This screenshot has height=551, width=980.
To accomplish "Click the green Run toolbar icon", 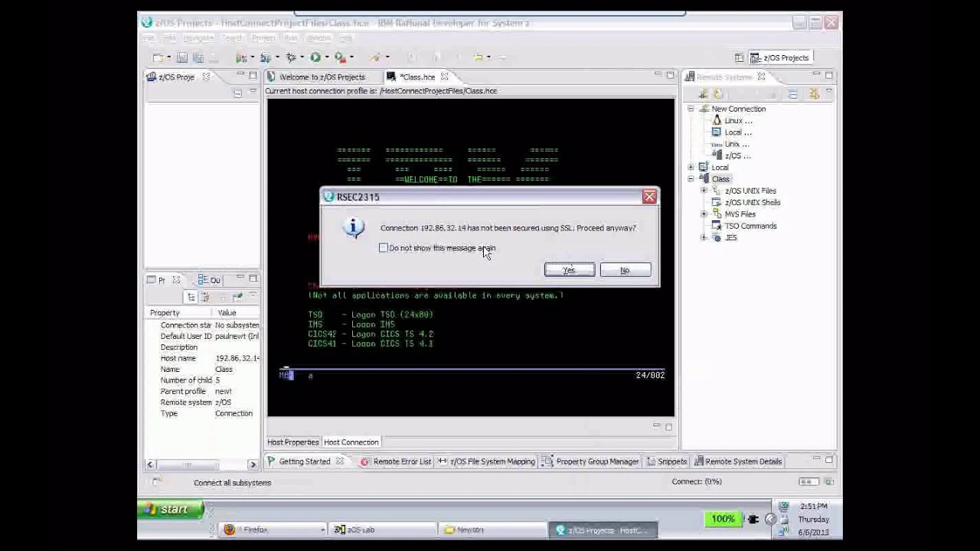I will point(315,57).
